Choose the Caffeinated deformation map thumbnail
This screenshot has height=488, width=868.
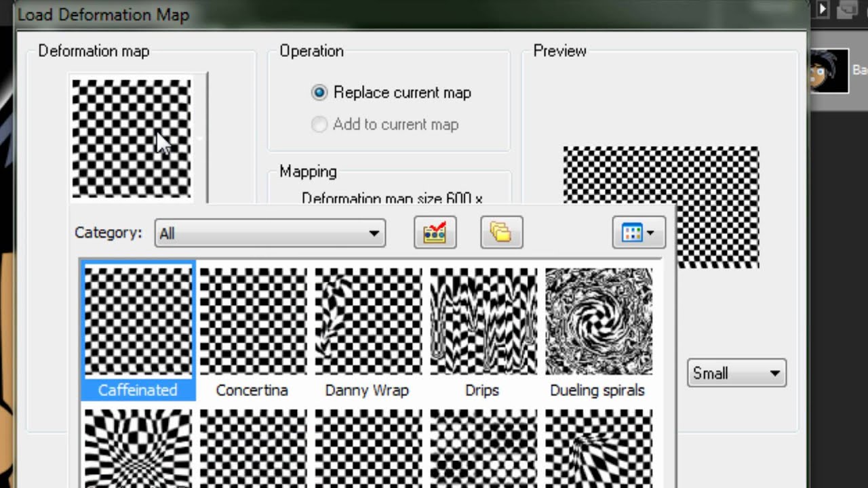[x=138, y=321]
